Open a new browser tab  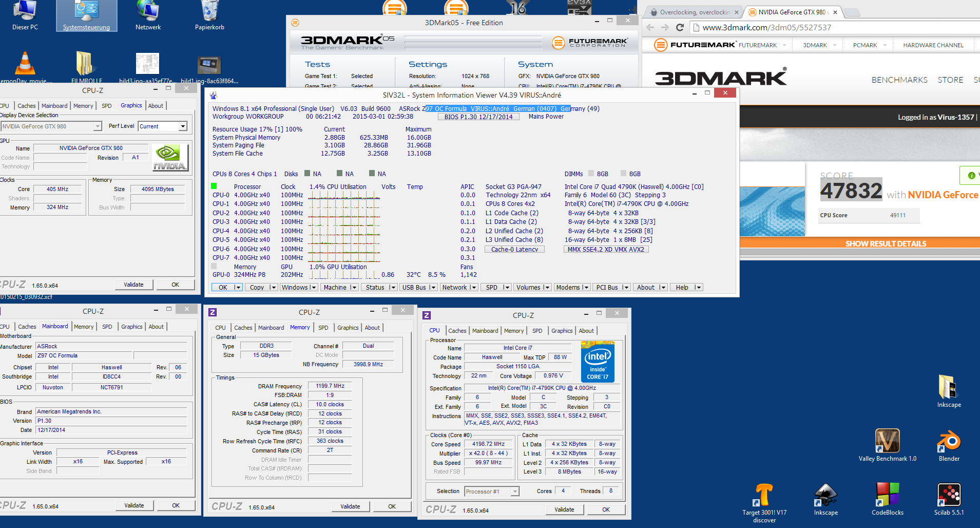point(852,12)
